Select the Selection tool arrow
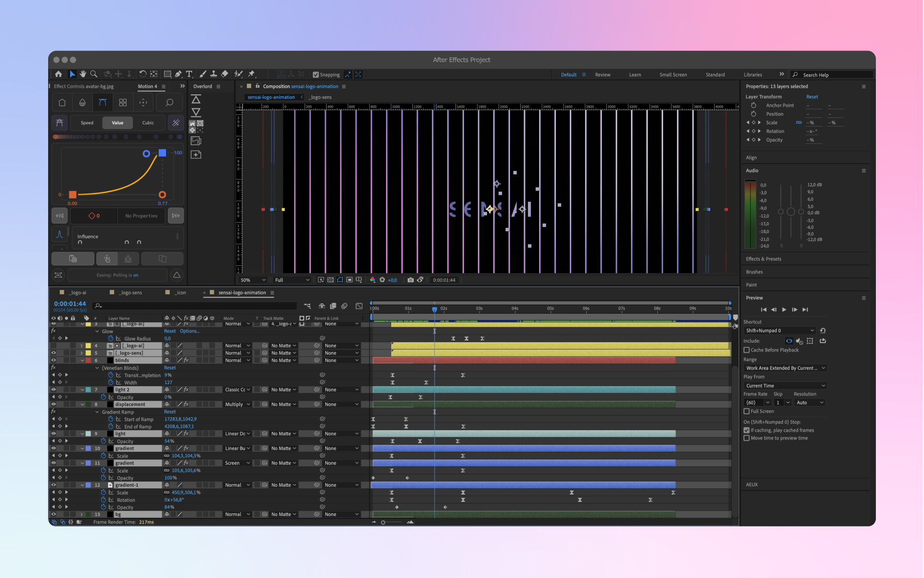The height and width of the screenshot is (578, 924). (x=71, y=74)
